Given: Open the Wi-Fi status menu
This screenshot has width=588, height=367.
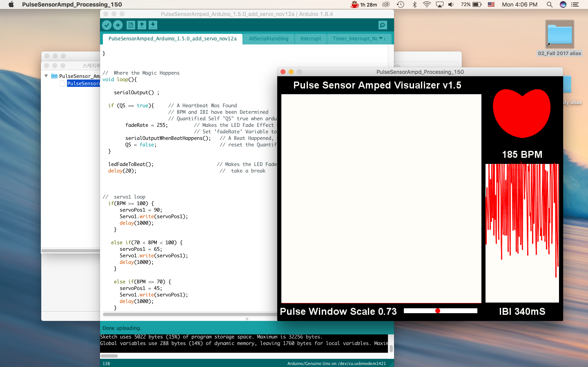Looking at the screenshot, I should [x=427, y=4].
